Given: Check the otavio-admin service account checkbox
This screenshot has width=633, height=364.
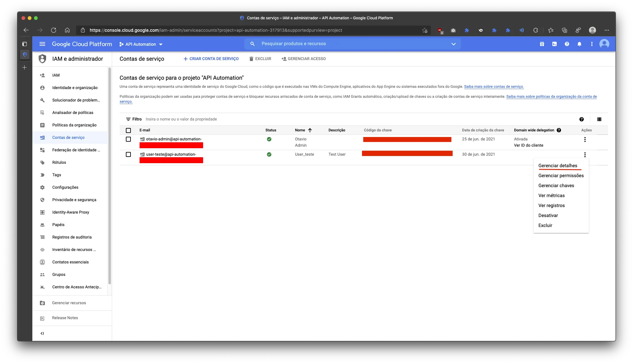Looking at the screenshot, I should (x=128, y=139).
